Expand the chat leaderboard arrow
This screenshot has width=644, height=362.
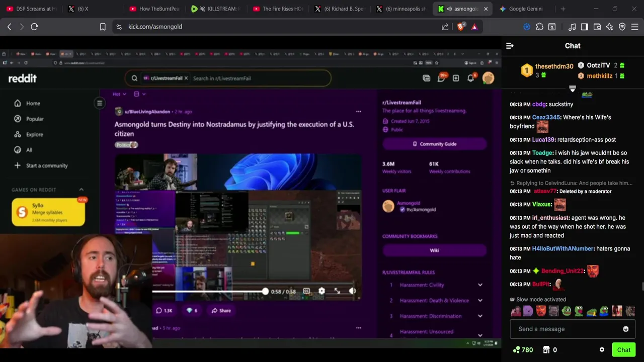click(x=573, y=89)
